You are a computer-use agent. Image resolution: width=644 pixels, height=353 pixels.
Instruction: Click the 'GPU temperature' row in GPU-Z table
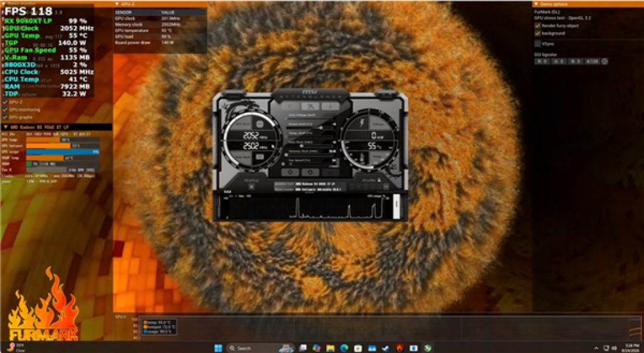160,31
